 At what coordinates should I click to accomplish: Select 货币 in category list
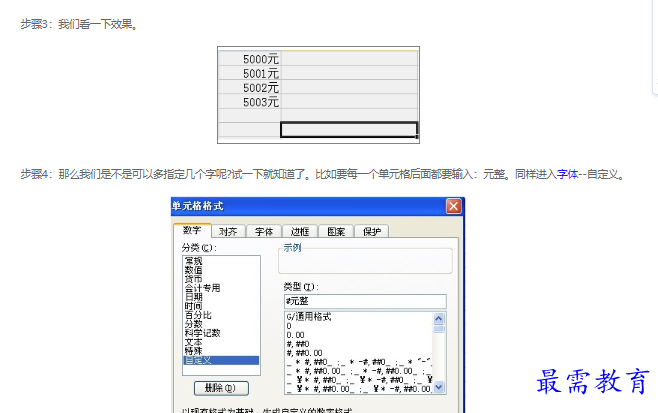tap(221, 279)
